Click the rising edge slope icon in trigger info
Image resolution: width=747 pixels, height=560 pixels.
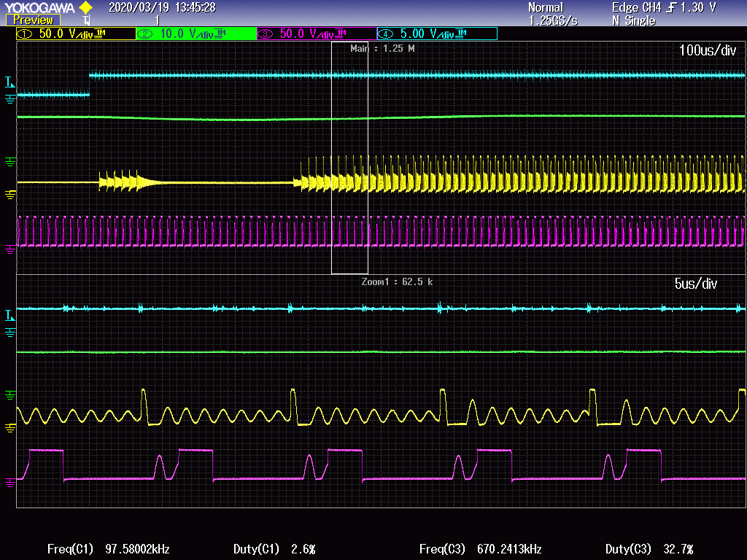(672, 7)
